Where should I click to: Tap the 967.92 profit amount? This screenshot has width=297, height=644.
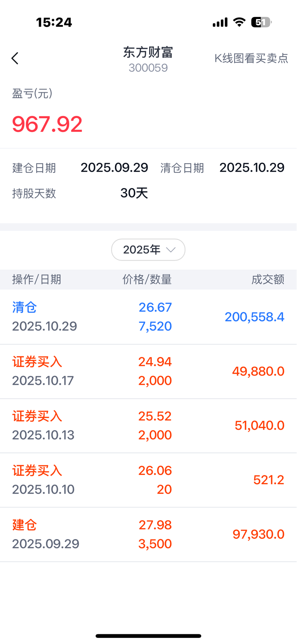point(47,124)
